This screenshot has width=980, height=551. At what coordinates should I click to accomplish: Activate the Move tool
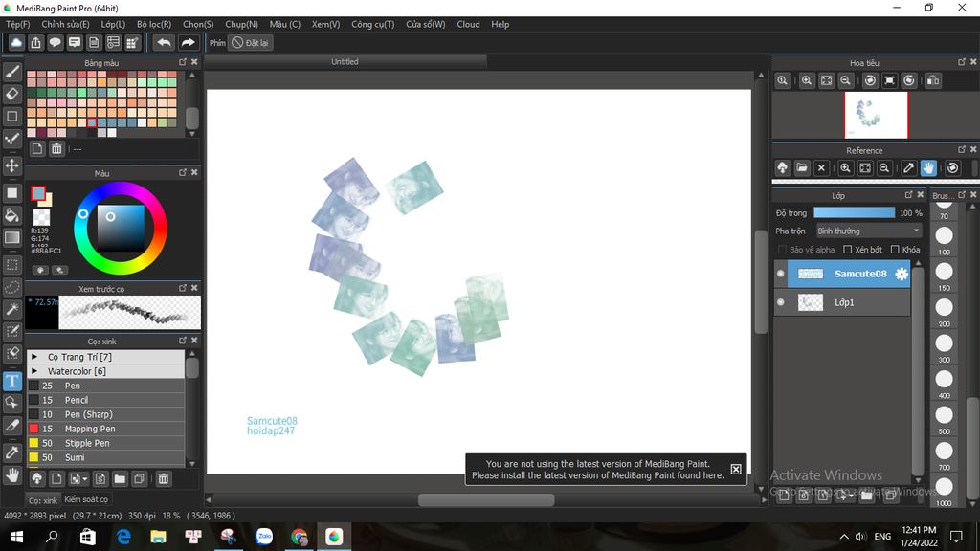click(x=12, y=165)
